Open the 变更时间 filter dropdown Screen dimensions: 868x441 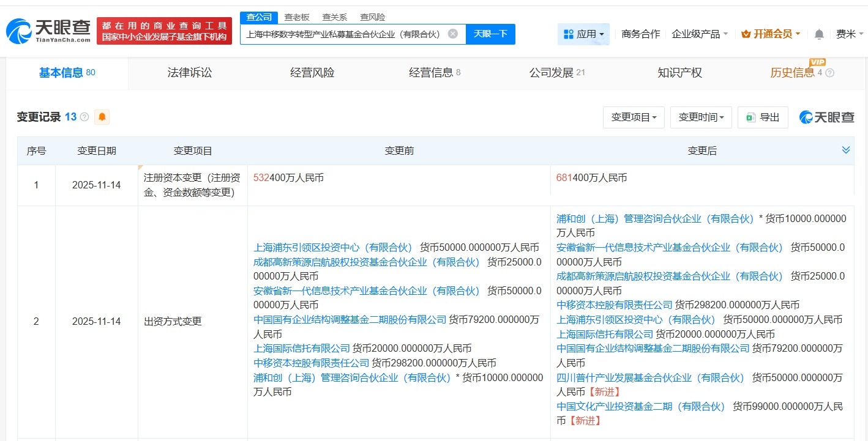[x=700, y=117]
